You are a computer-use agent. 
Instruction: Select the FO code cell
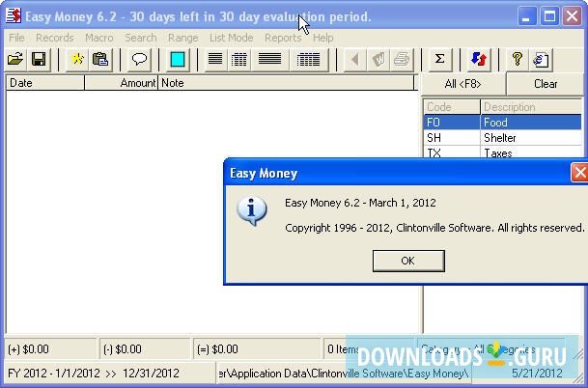[452, 123]
